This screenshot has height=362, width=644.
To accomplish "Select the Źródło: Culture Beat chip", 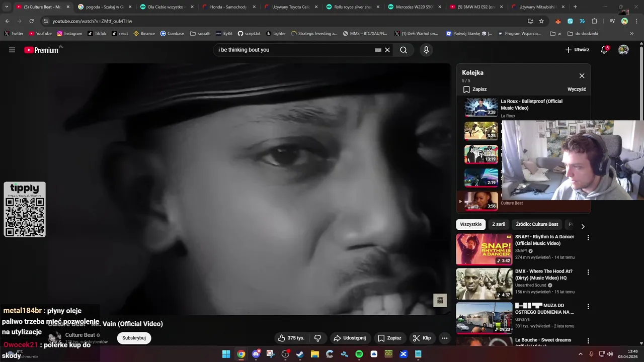I will tap(537, 224).
